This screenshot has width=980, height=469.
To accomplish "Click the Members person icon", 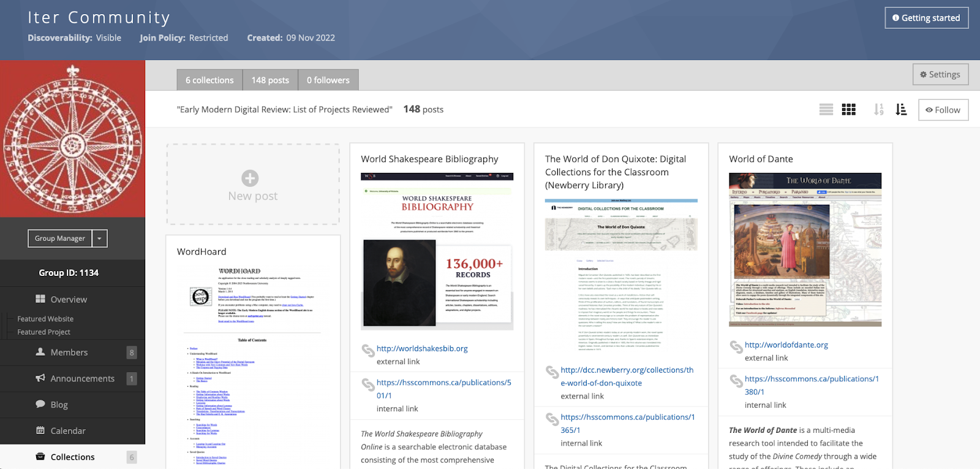I will click(x=40, y=352).
